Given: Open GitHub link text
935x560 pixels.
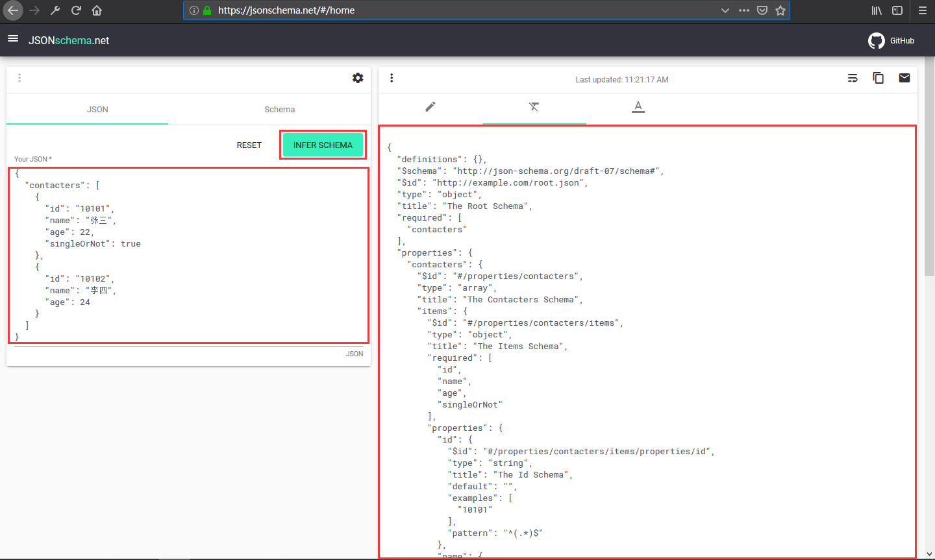Looking at the screenshot, I should point(902,41).
